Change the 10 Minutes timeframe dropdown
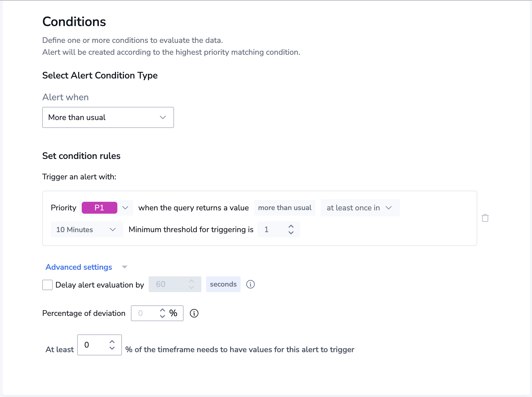 [87, 229]
